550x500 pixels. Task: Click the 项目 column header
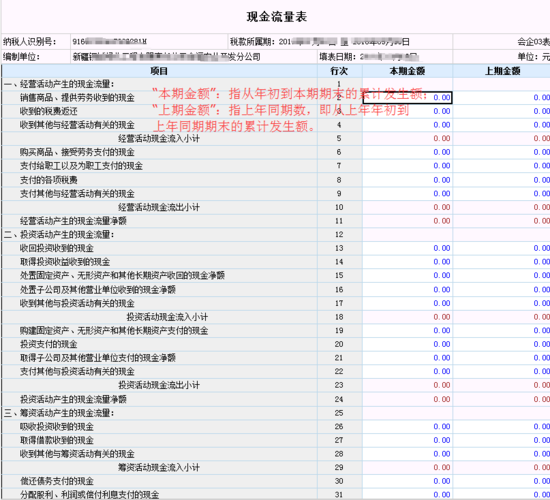click(160, 71)
